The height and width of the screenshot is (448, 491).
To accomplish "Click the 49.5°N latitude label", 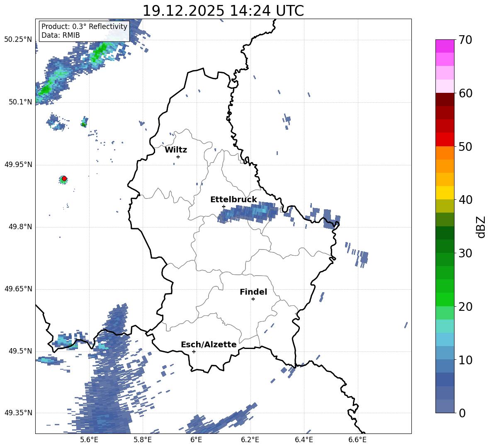I will [x=20, y=351].
